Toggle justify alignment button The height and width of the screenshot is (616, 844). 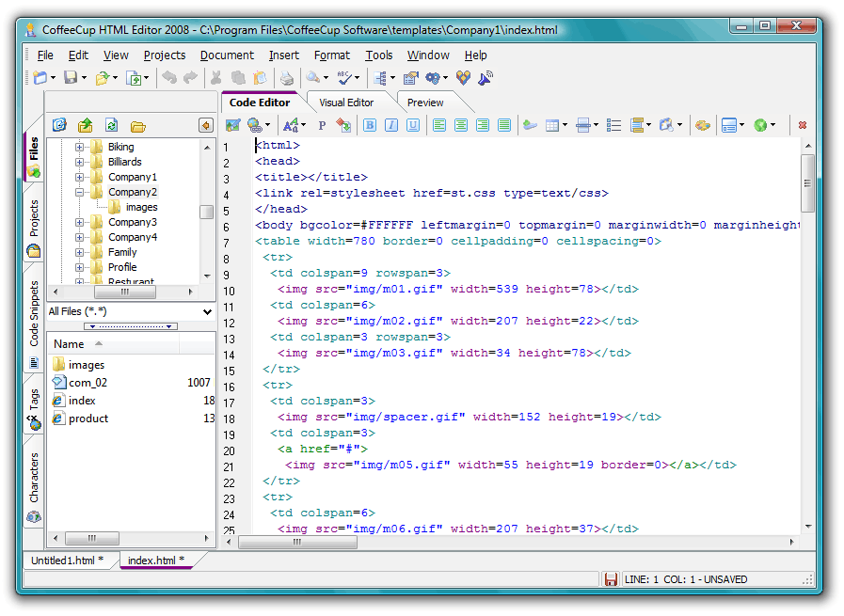[x=504, y=125]
